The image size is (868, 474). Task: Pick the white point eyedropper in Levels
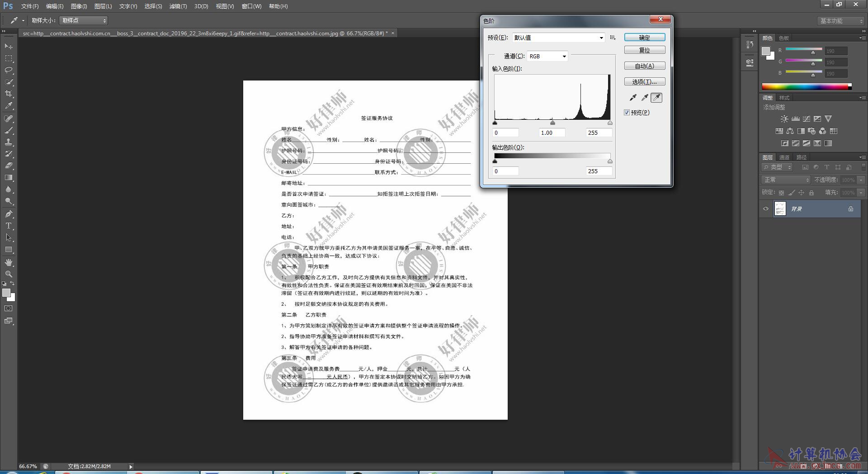(x=656, y=97)
